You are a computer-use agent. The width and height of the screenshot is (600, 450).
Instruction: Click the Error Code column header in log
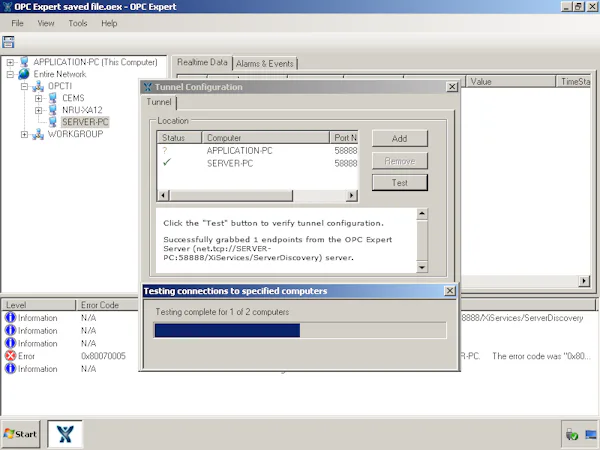point(107,305)
